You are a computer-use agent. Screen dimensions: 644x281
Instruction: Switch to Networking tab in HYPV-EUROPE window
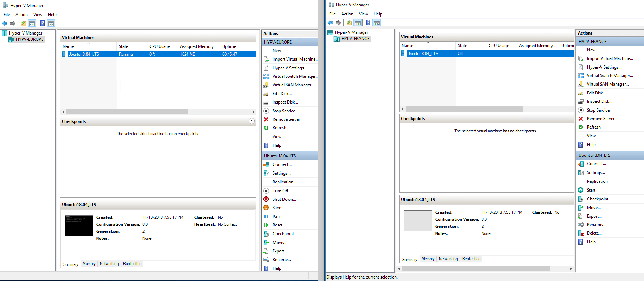[x=109, y=264]
